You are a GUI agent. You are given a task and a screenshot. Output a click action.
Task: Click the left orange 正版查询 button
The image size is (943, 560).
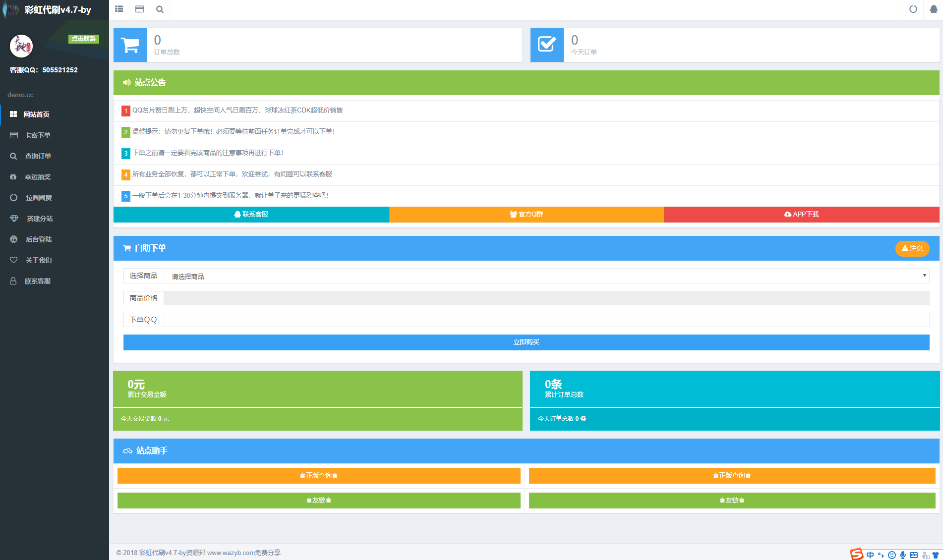pos(319,476)
